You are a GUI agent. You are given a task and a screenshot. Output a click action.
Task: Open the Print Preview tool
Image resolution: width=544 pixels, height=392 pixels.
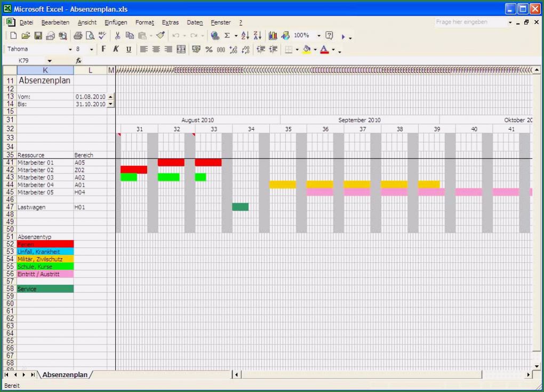pyautogui.click(x=90, y=36)
